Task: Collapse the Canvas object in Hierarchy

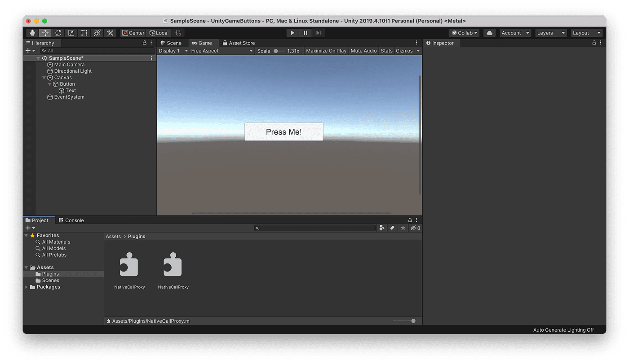Action: [x=44, y=78]
